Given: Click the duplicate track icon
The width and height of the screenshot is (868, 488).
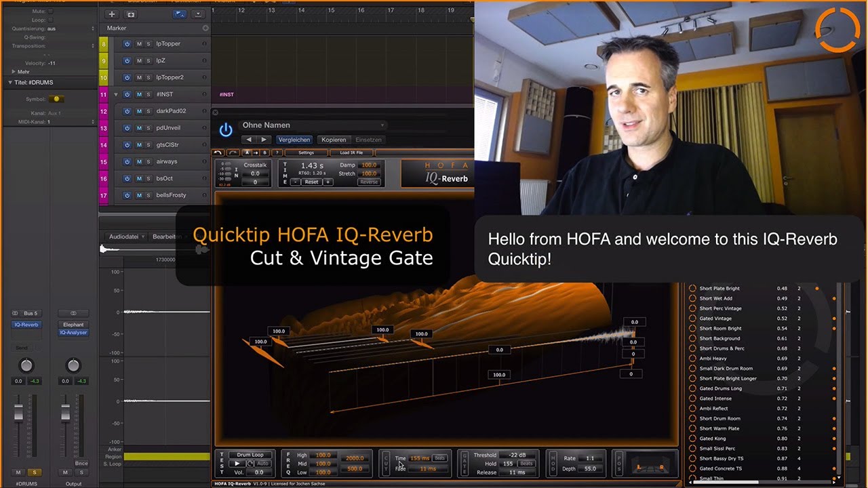Looking at the screenshot, I should pos(131,14).
